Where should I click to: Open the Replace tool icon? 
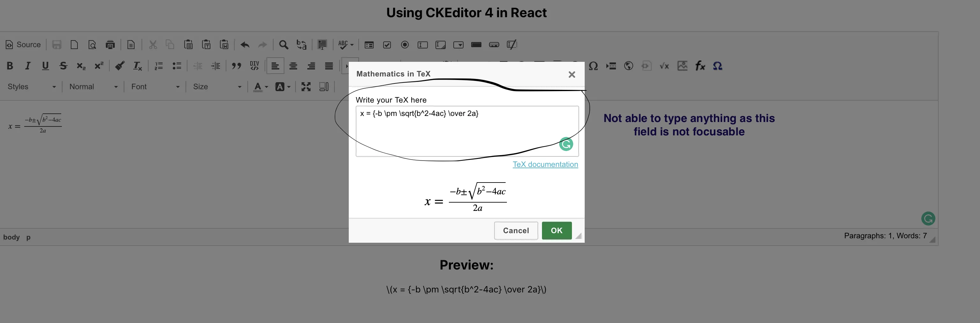tap(301, 45)
